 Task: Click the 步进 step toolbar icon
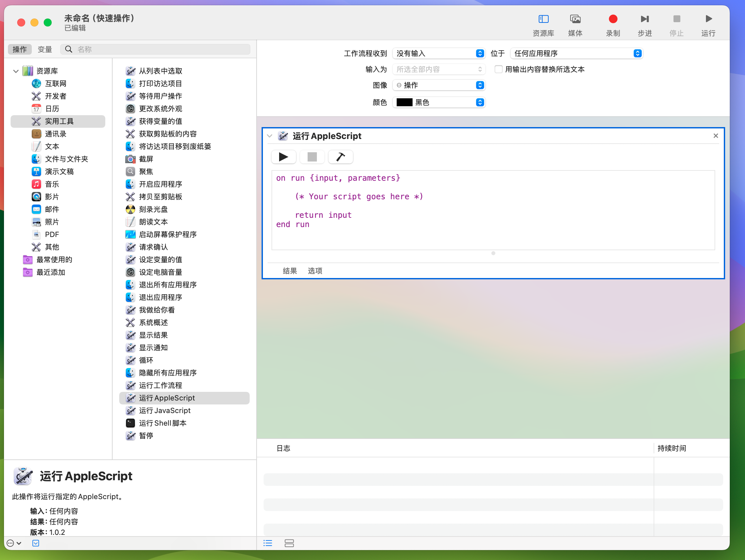(x=644, y=25)
